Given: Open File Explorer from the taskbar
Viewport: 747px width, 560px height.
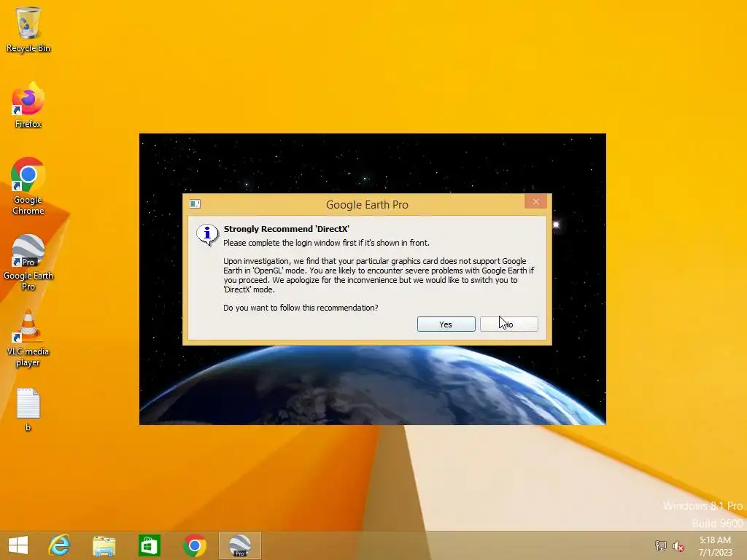Looking at the screenshot, I should pyautogui.click(x=104, y=545).
